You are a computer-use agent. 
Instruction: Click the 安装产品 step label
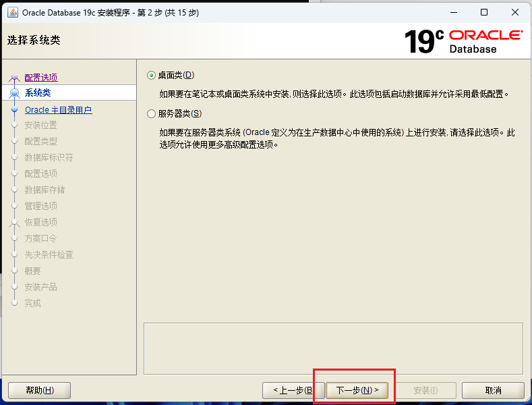40,287
